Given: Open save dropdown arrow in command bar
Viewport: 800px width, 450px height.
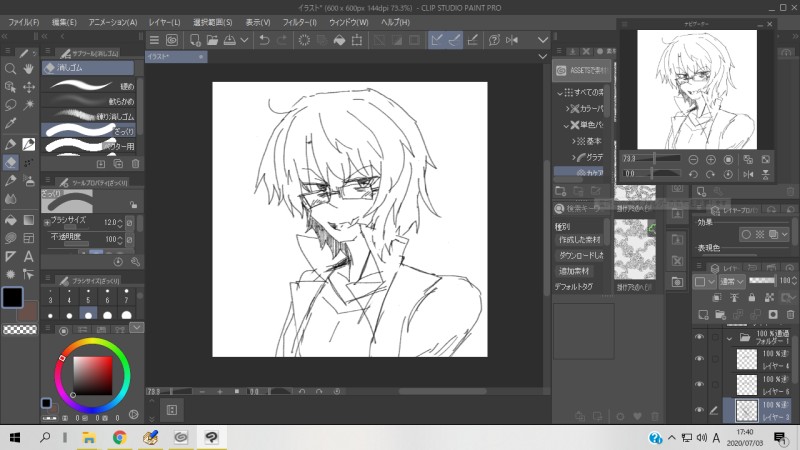Looking at the screenshot, I should pos(244,40).
